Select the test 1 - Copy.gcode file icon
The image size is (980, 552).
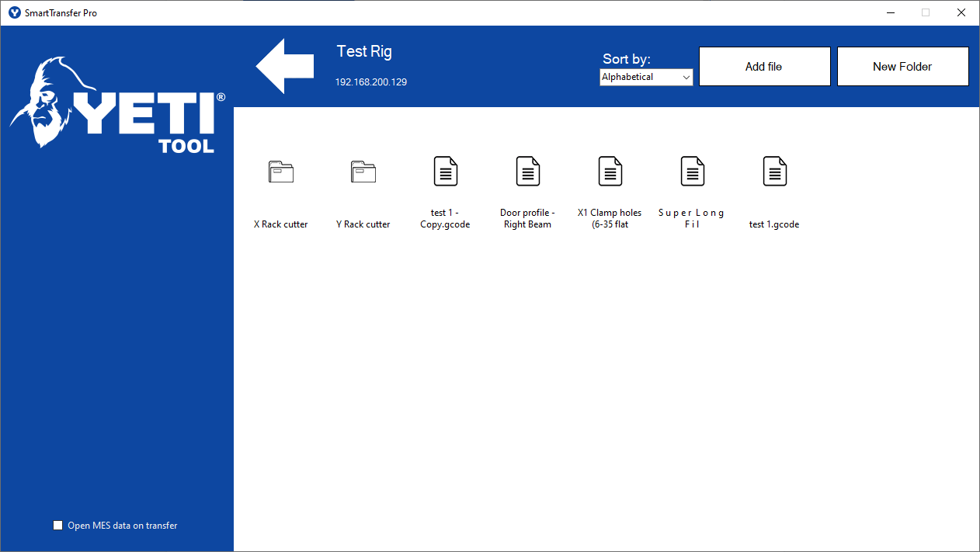pyautogui.click(x=446, y=171)
